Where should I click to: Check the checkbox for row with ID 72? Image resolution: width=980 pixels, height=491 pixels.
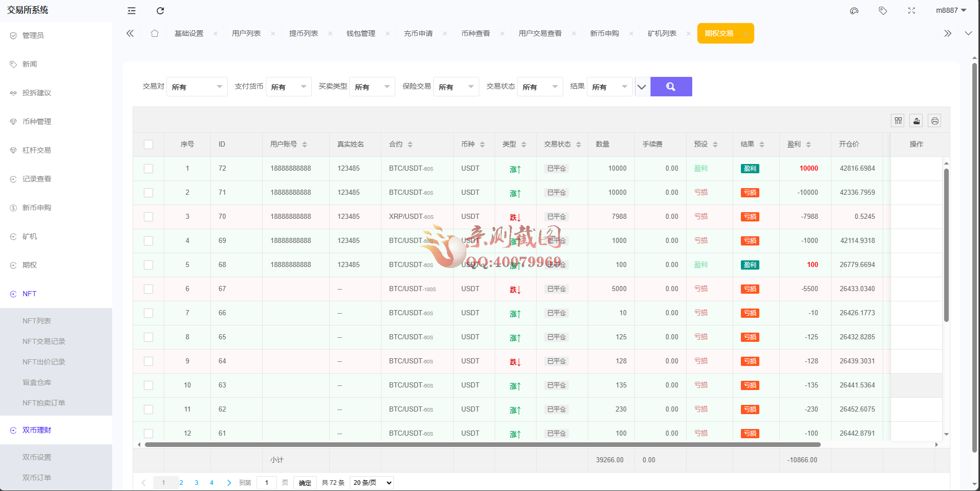(148, 169)
